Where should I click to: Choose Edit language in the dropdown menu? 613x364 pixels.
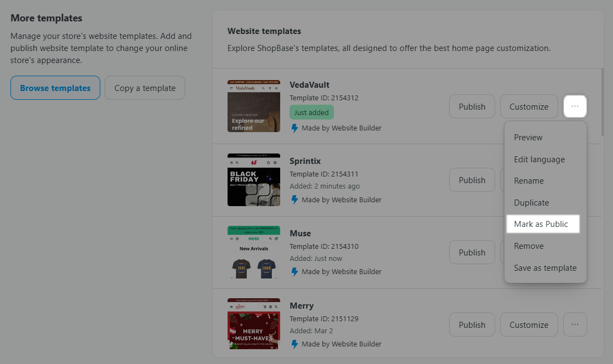539,160
